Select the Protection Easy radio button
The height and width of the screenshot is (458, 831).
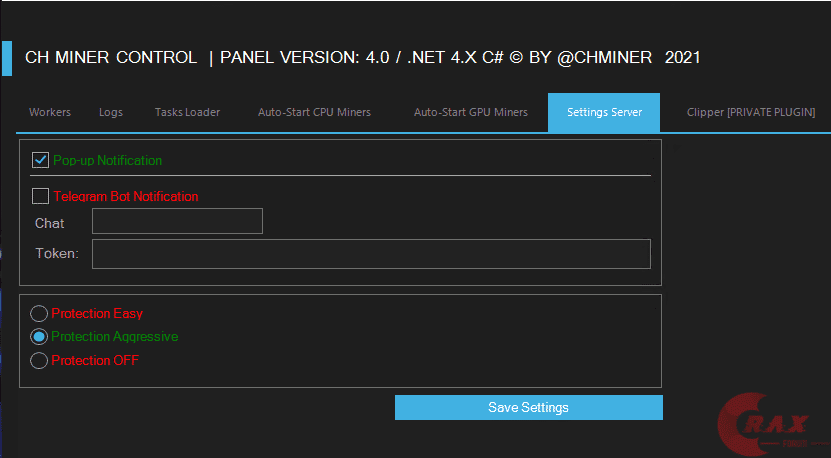[39, 313]
